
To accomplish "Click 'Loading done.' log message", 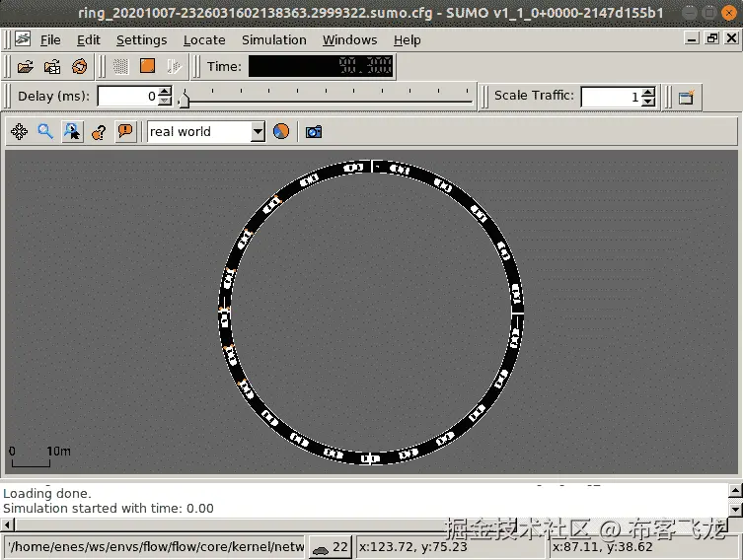I will (47, 493).
